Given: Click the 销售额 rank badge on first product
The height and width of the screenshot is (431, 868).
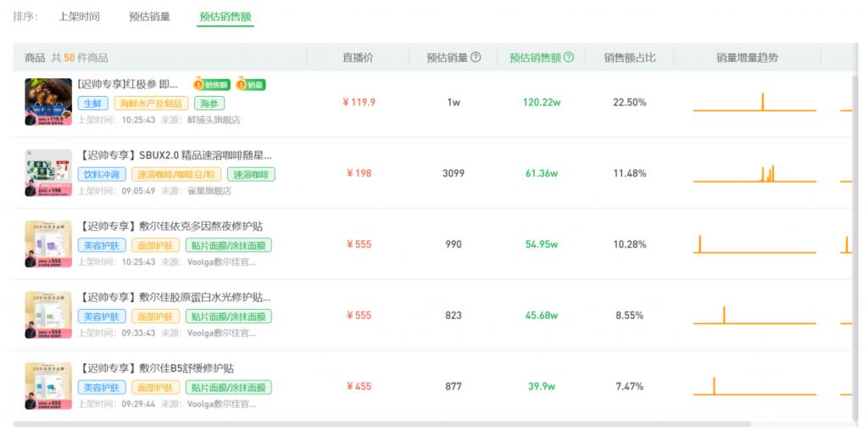Looking at the screenshot, I should coord(211,85).
